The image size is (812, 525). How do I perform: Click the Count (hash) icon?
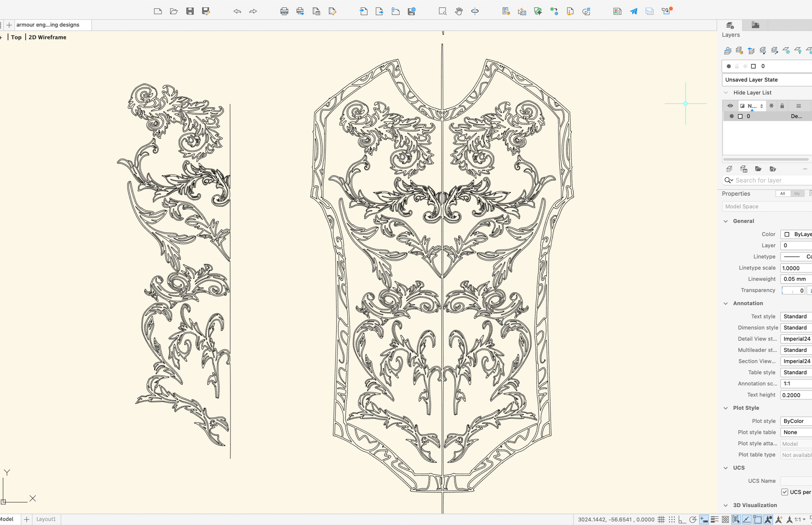pyautogui.click(x=586, y=11)
